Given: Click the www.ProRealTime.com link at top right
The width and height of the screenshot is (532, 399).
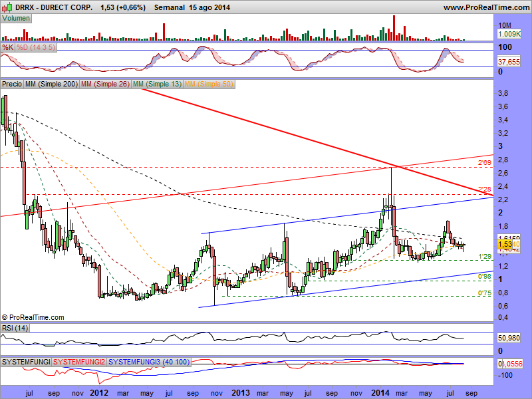Looking at the screenshot, I should coord(485,7).
